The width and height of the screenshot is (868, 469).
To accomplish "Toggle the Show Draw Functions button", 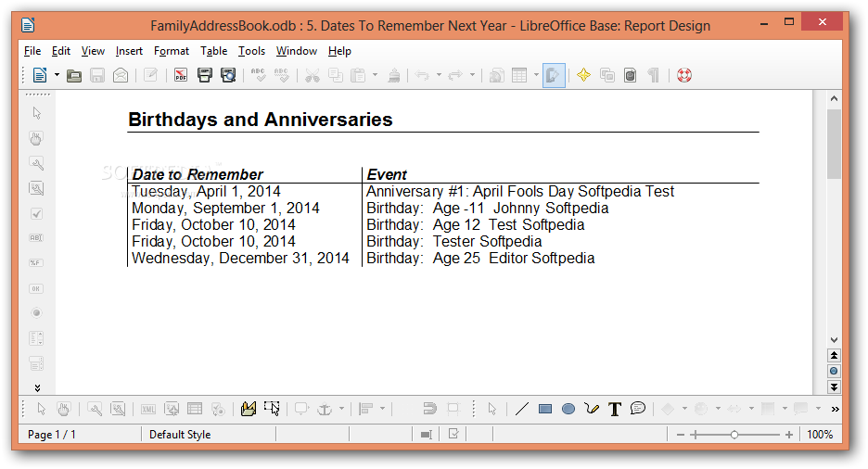I will tap(554, 75).
